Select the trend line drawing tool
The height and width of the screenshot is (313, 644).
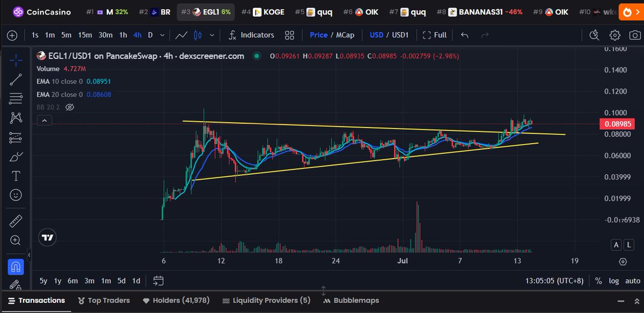[16, 79]
